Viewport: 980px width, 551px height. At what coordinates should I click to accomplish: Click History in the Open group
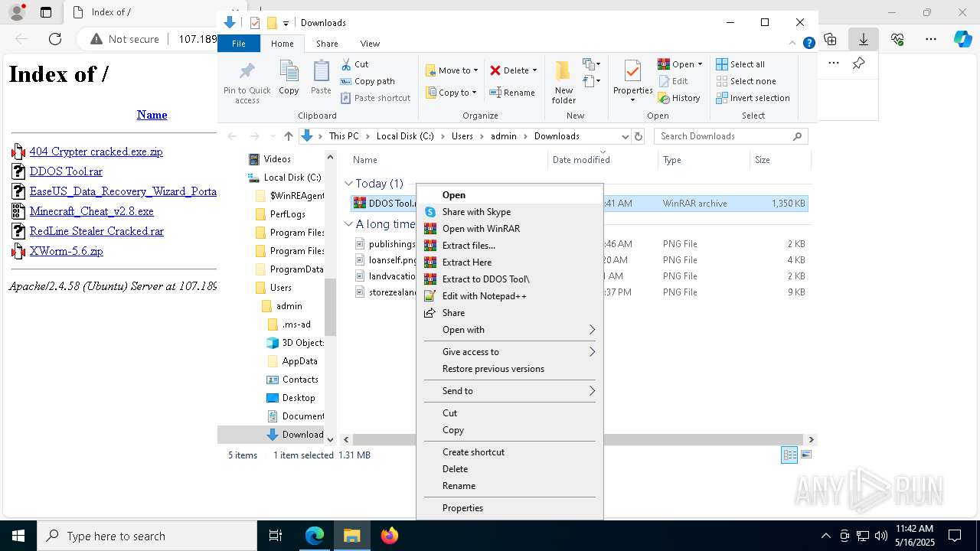pos(679,98)
